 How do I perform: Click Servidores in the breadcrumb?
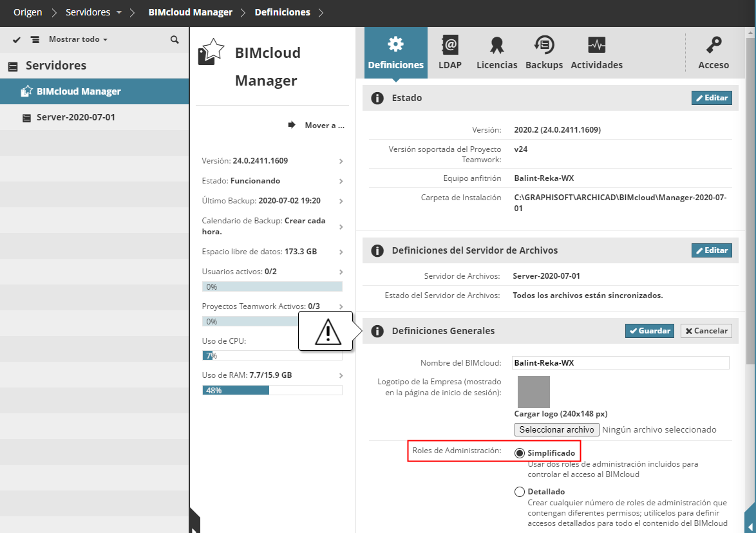88,12
